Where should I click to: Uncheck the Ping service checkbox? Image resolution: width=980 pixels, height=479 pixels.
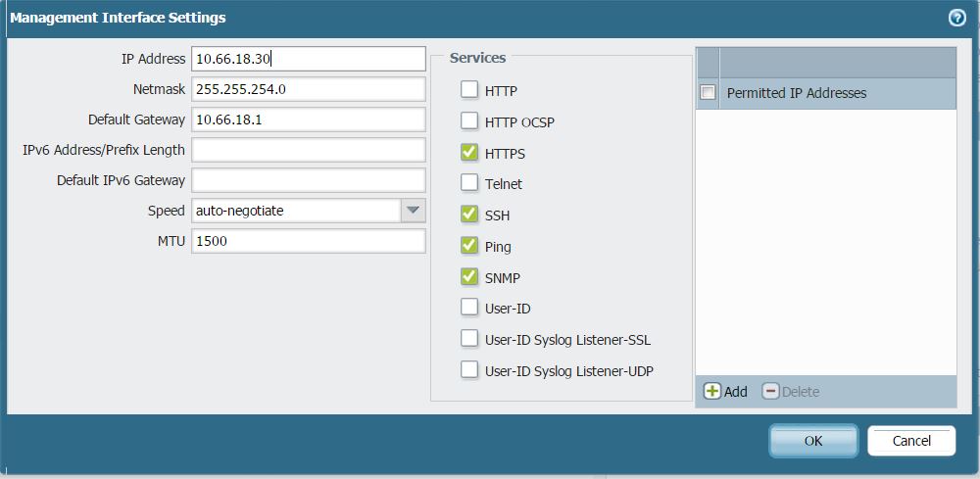click(469, 246)
